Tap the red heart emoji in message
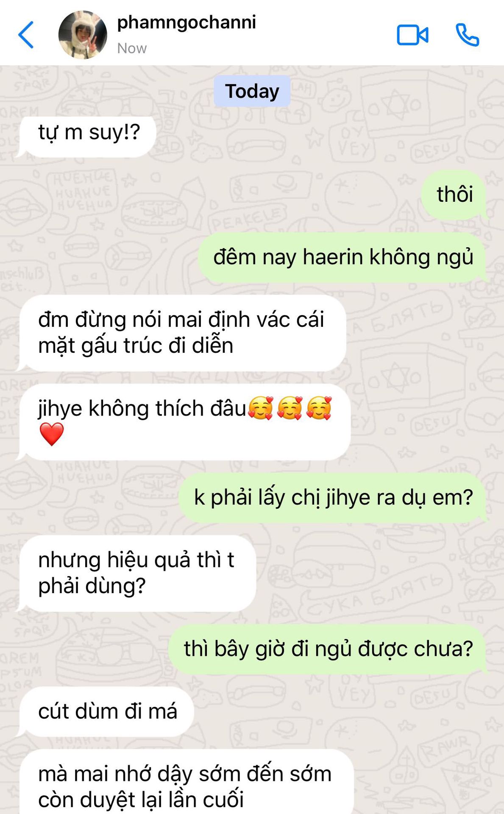The width and height of the screenshot is (504, 814). coord(51,435)
